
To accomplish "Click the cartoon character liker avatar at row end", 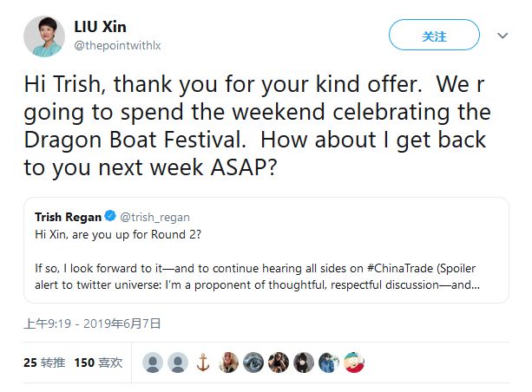I will 353,363.
